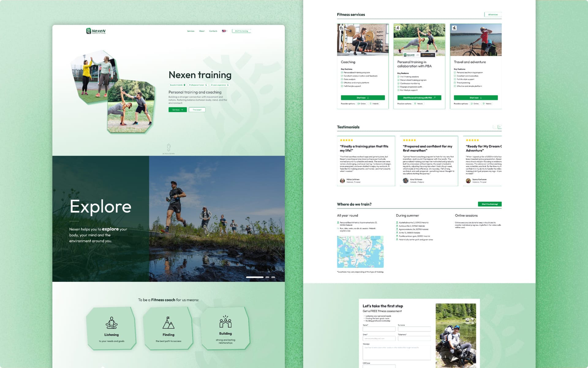
Task: Select Contacts in the navigation bar
Action: [x=213, y=31]
